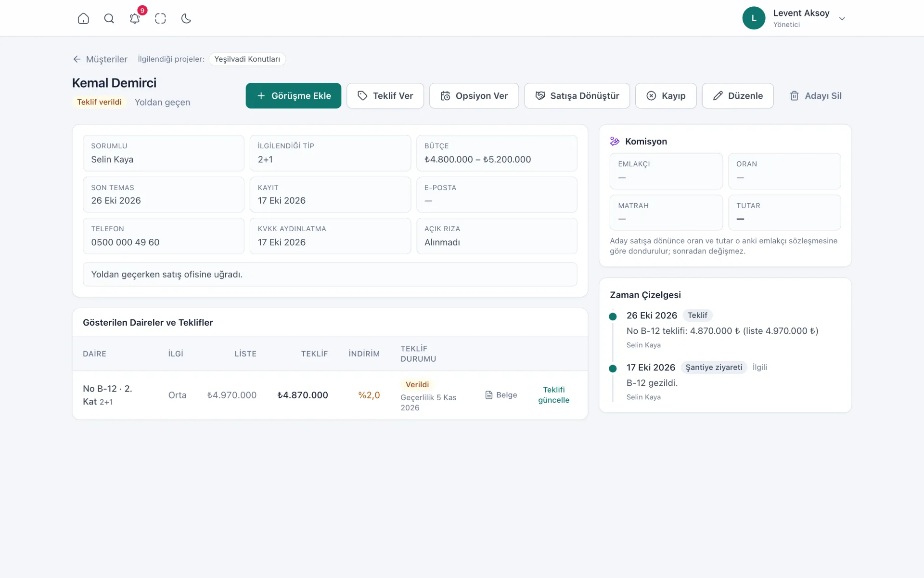
Task: Delete candidate with Adayı Sil
Action: pyautogui.click(x=816, y=95)
